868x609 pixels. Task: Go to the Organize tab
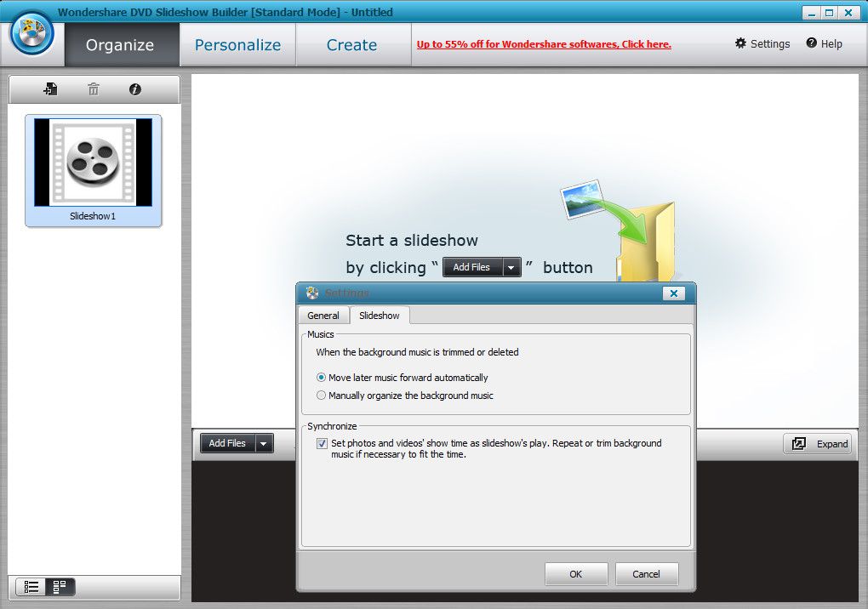pyautogui.click(x=120, y=45)
